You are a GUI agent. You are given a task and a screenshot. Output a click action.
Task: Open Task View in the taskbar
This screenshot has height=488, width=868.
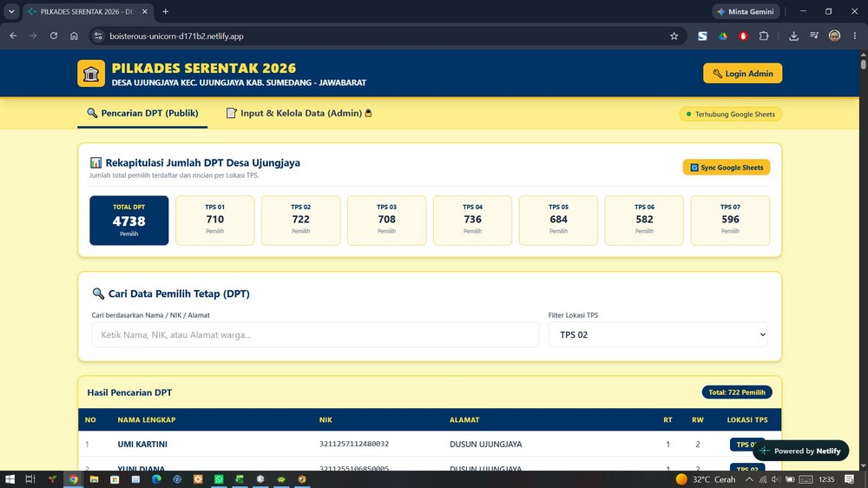coord(30,479)
